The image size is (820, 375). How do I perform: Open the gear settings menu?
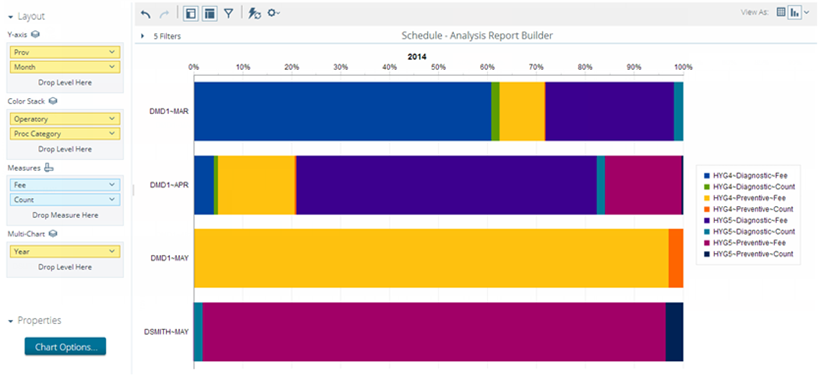[274, 13]
